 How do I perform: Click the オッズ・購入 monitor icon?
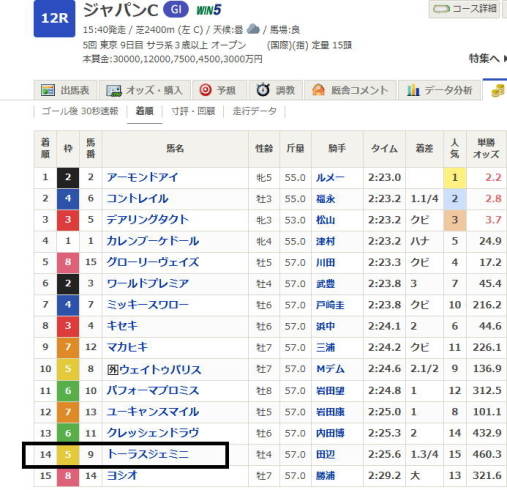click(x=114, y=90)
